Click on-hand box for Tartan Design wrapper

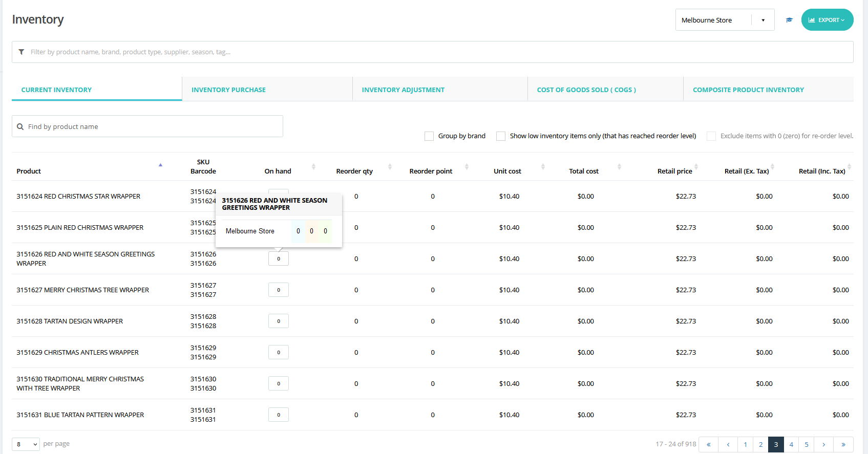point(279,321)
